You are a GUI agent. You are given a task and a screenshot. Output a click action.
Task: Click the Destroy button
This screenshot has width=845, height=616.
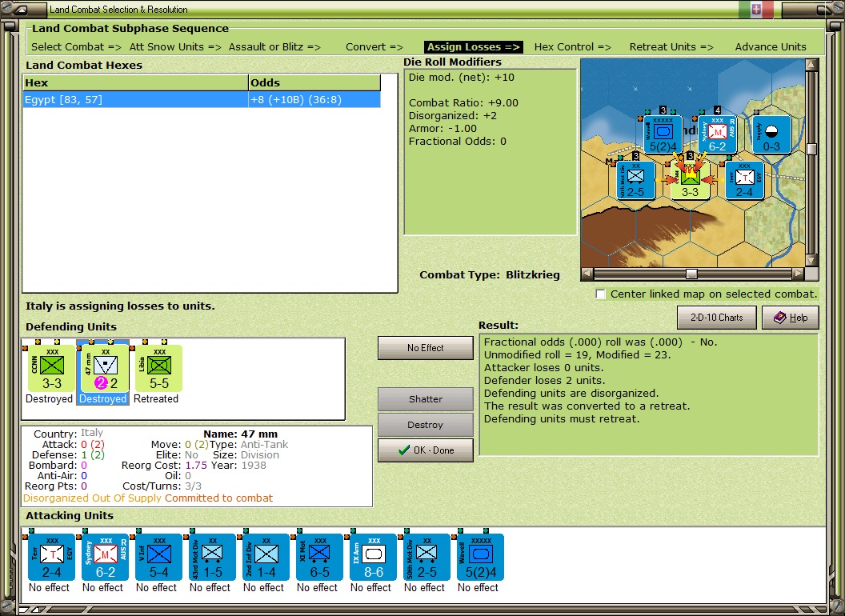pos(426,425)
